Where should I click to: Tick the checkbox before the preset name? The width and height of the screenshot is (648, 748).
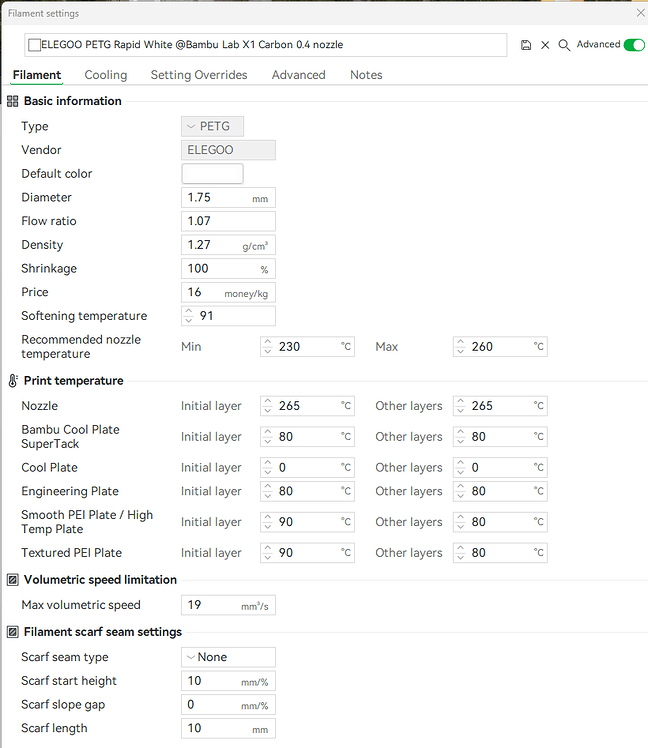(34, 45)
